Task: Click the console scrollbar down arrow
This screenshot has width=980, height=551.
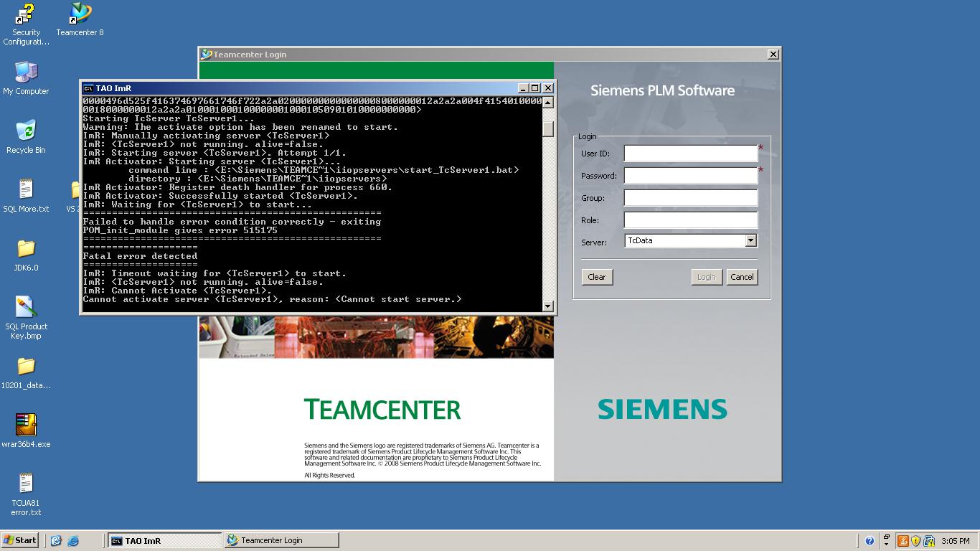Action: (x=548, y=306)
